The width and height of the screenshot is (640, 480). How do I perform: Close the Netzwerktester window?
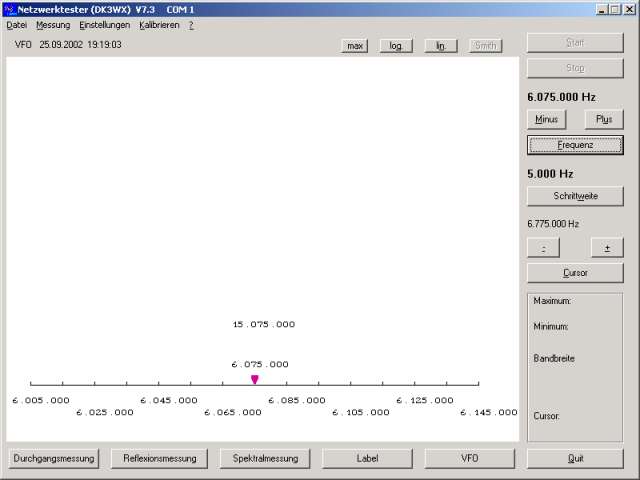[630, 9]
